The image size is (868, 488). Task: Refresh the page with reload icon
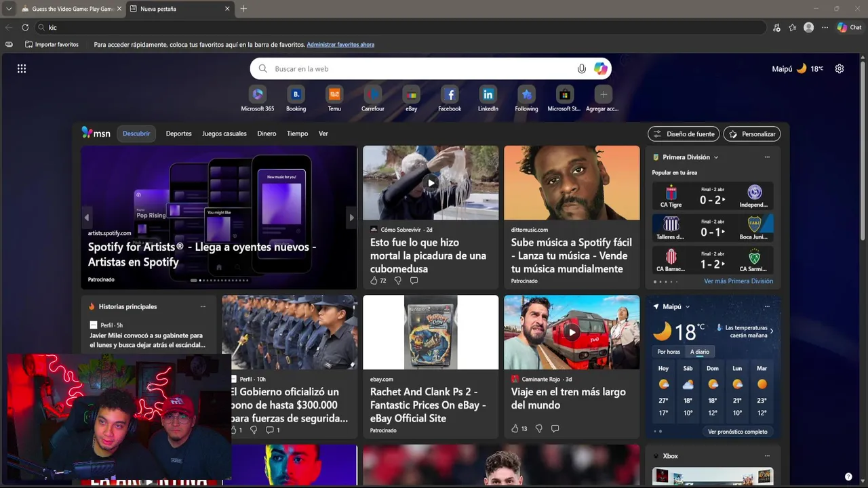coord(25,27)
